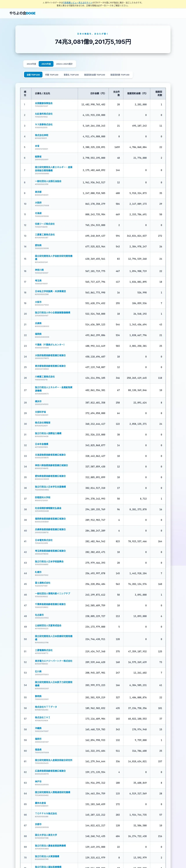Open the 千葉県（千葉県がんセンター） entry
This screenshot has height=868, width=186.
[50, 345]
